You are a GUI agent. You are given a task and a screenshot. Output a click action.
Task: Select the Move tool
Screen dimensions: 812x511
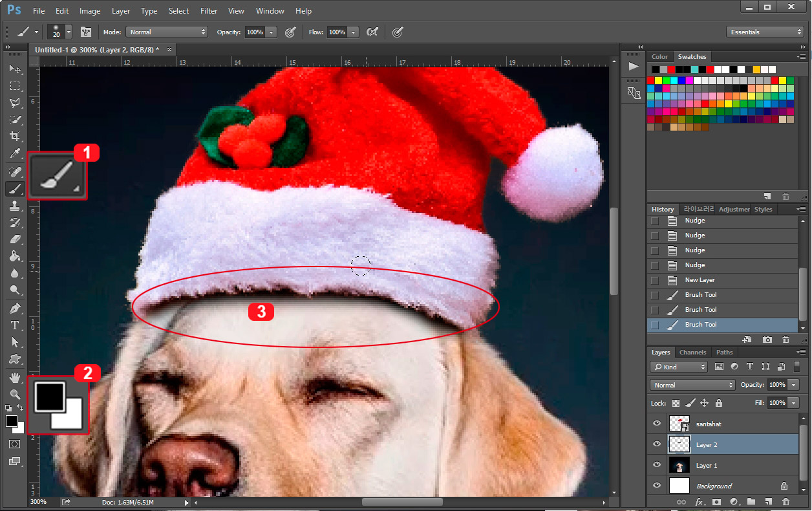pos(15,69)
